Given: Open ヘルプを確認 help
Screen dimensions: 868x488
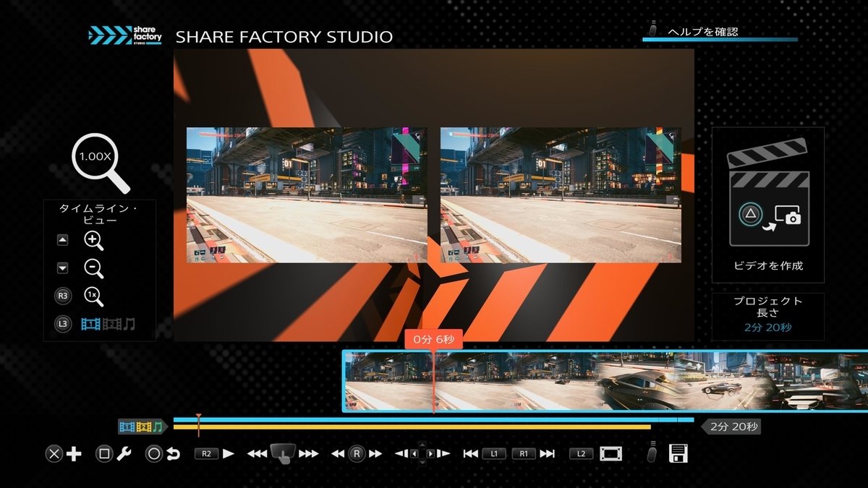Looking at the screenshot, I should tap(702, 31).
